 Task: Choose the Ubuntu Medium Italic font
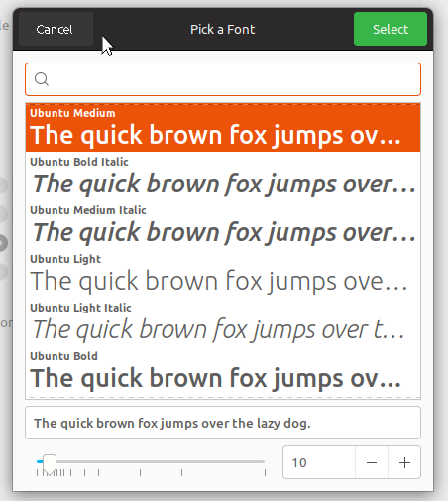coord(223,225)
